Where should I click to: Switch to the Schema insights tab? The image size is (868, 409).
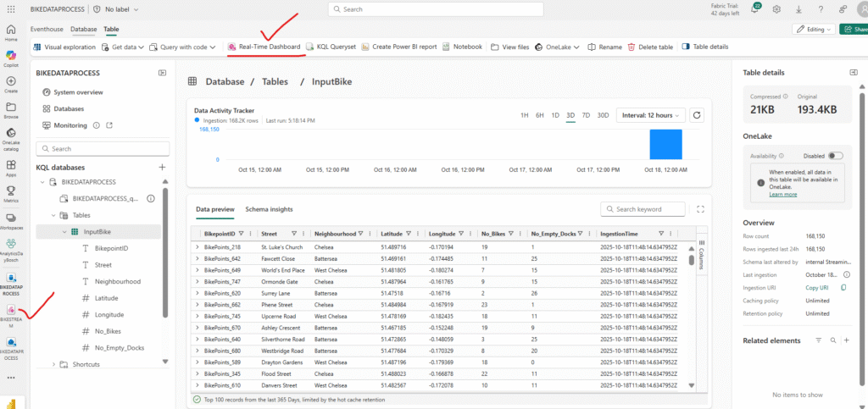click(x=269, y=208)
